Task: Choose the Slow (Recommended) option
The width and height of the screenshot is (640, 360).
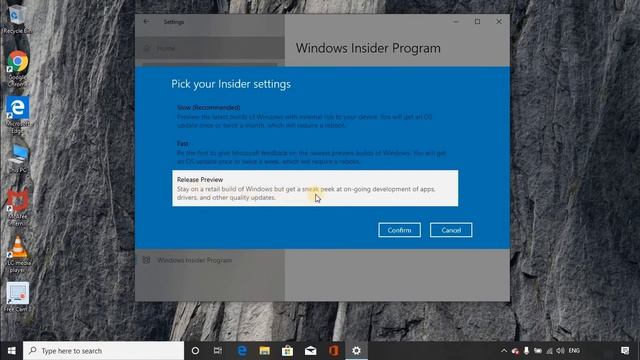Action: click(x=315, y=116)
